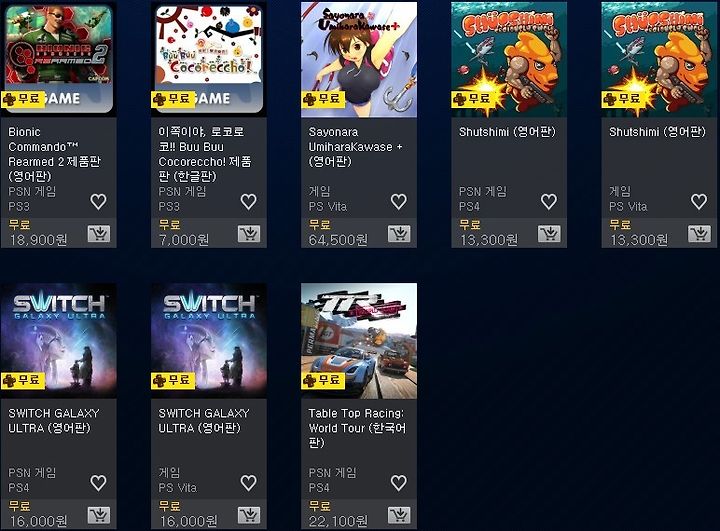Open PS Vita SWITCH GALAXY ULTRA title link
720x531 pixels.
[x=204, y=421]
